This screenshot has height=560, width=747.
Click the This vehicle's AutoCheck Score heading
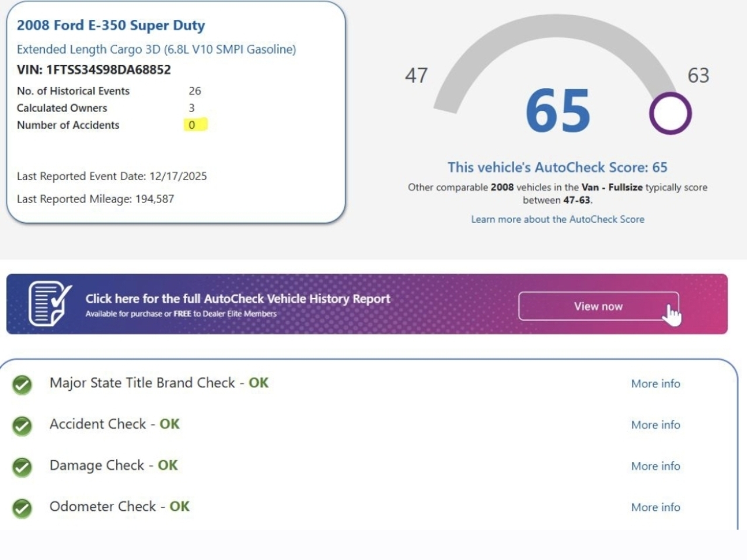(x=557, y=167)
